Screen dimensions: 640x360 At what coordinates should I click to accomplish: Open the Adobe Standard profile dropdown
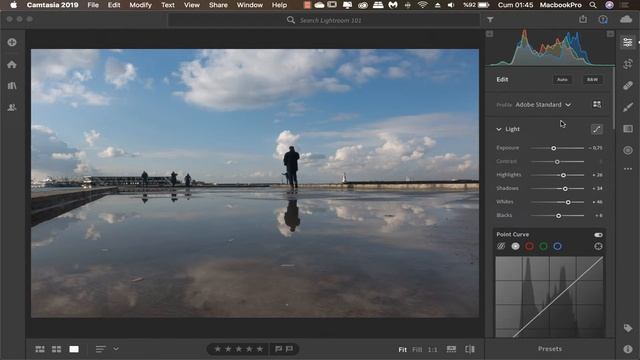[543, 104]
